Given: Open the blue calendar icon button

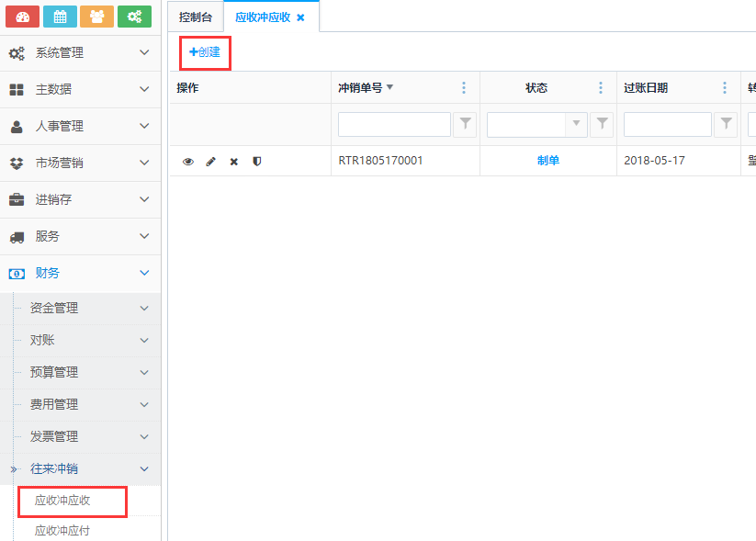Looking at the screenshot, I should (x=60, y=17).
